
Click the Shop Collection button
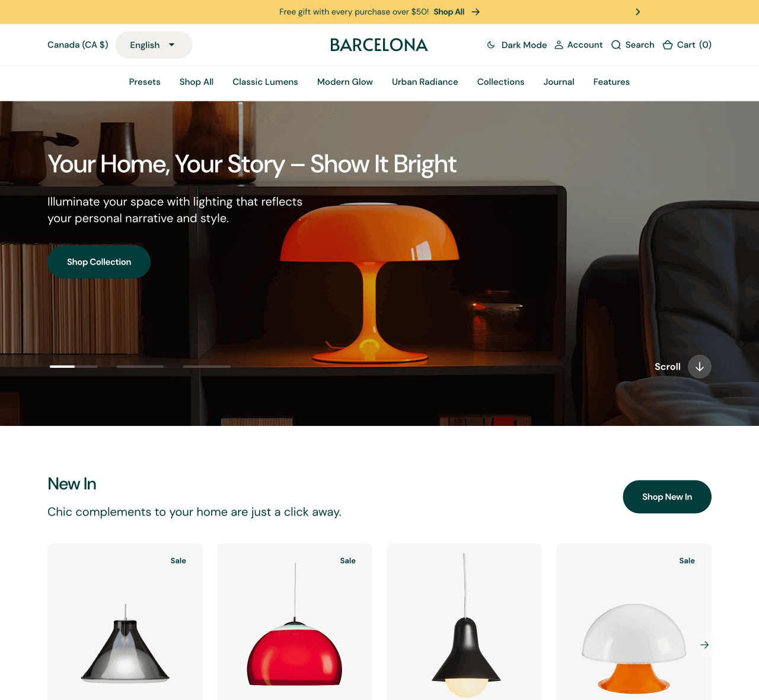(99, 262)
